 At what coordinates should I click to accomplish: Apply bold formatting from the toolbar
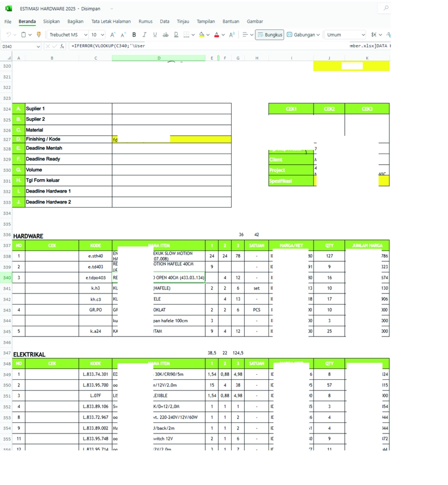[x=133, y=35]
